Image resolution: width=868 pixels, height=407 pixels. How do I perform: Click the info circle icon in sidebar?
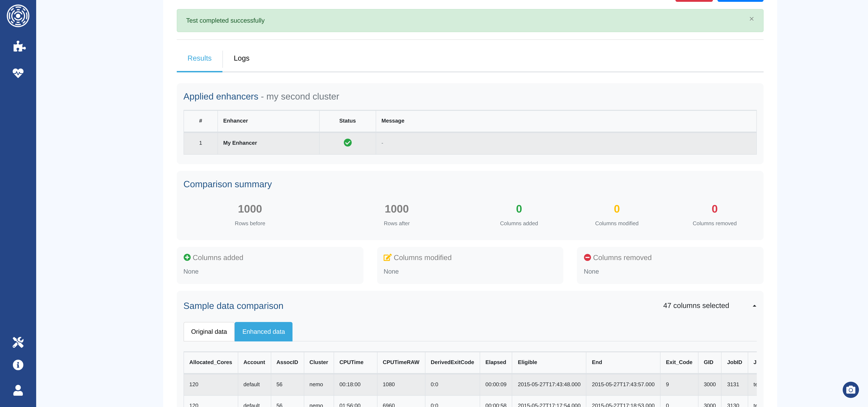click(18, 365)
